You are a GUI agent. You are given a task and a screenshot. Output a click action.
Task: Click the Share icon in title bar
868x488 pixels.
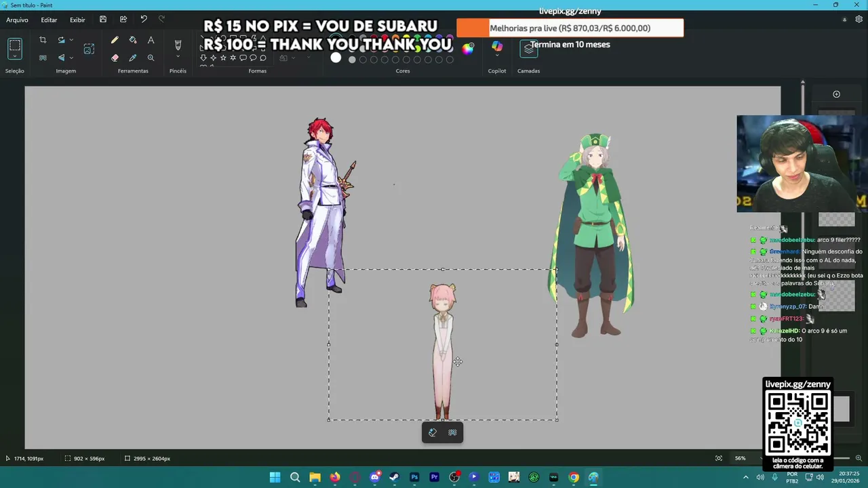coord(123,20)
